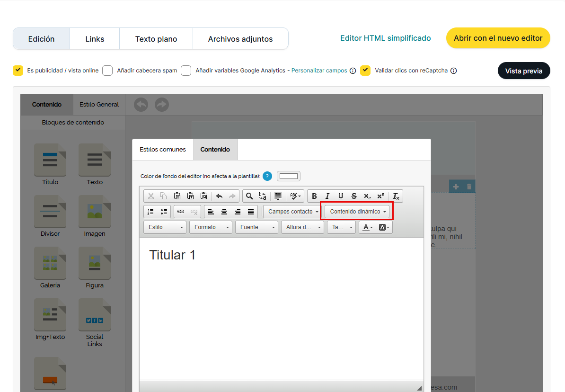Click the Vista previa button
This screenshot has width=565, height=392.
524,71
